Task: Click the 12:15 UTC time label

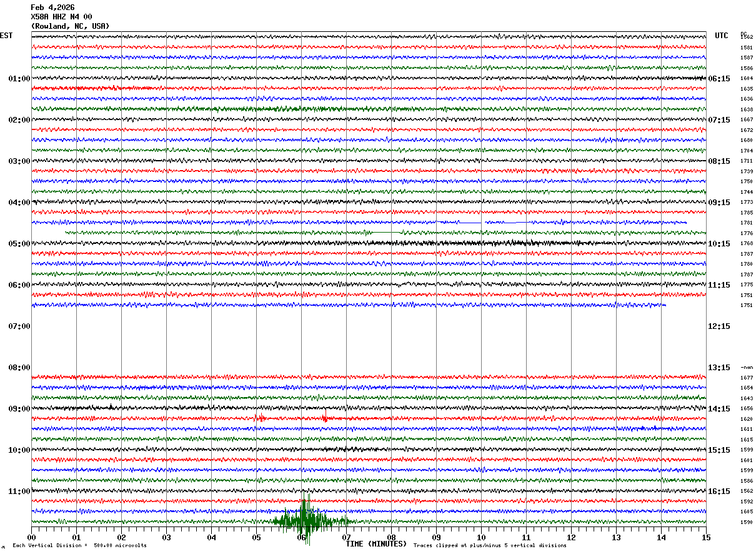Action: coord(719,326)
